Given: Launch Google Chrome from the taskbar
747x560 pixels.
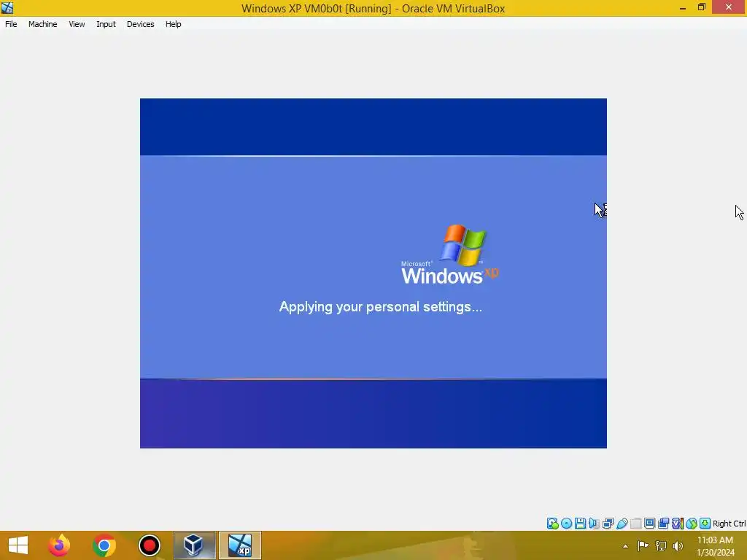Looking at the screenshot, I should 104,545.
